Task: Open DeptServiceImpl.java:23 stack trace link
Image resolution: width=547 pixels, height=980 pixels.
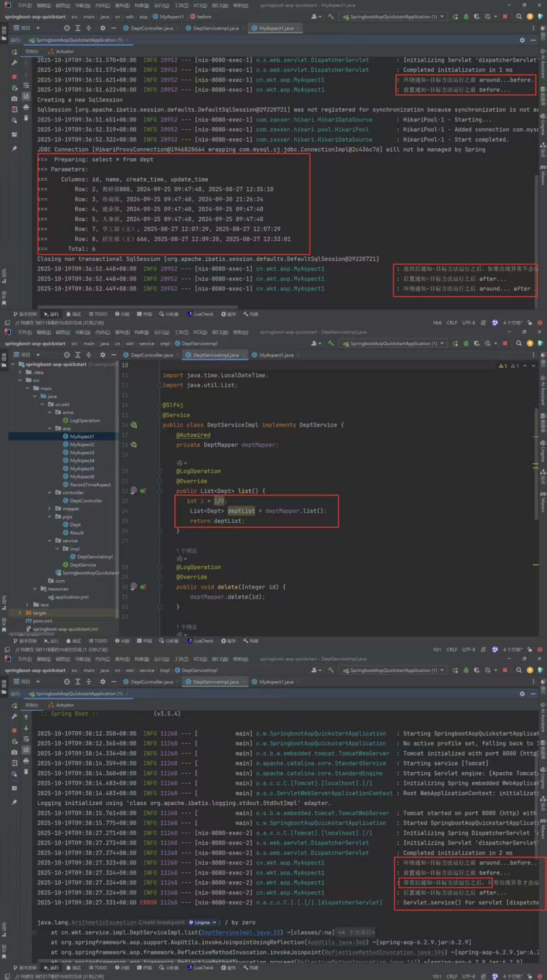Action: (x=240, y=932)
